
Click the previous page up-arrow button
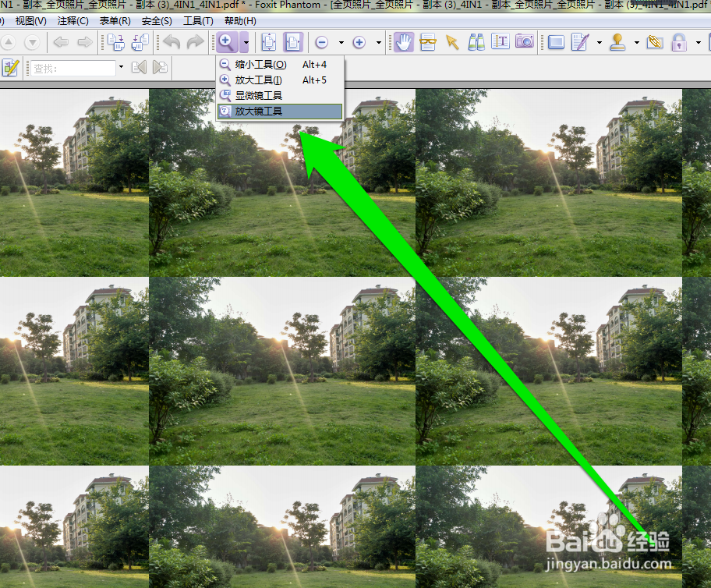point(8,43)
